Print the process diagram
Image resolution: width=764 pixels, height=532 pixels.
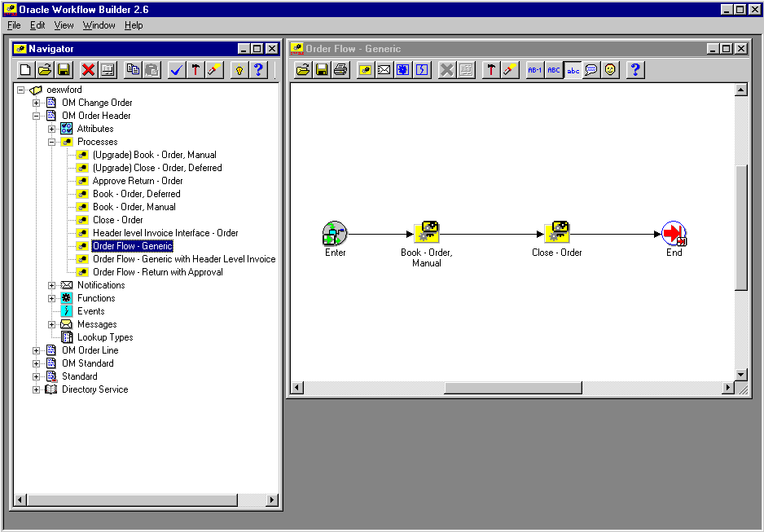tap(340, 70)
